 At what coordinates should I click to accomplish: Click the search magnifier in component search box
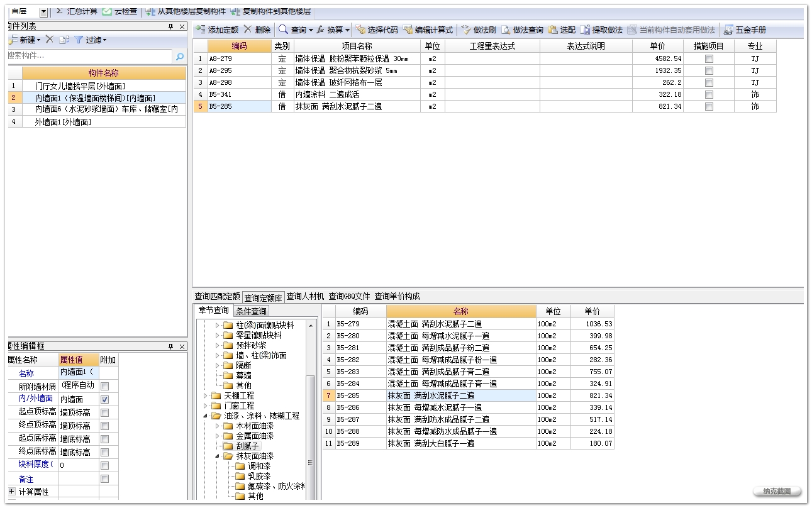179,56
